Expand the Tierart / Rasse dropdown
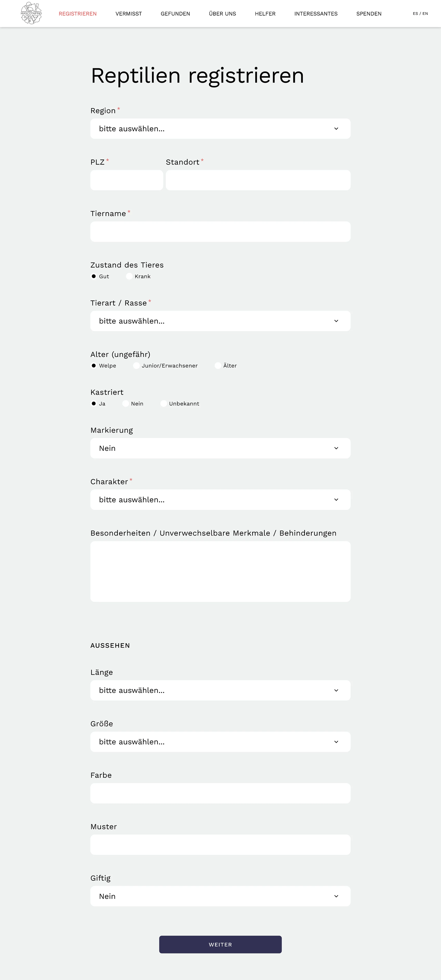 (220, 321)
